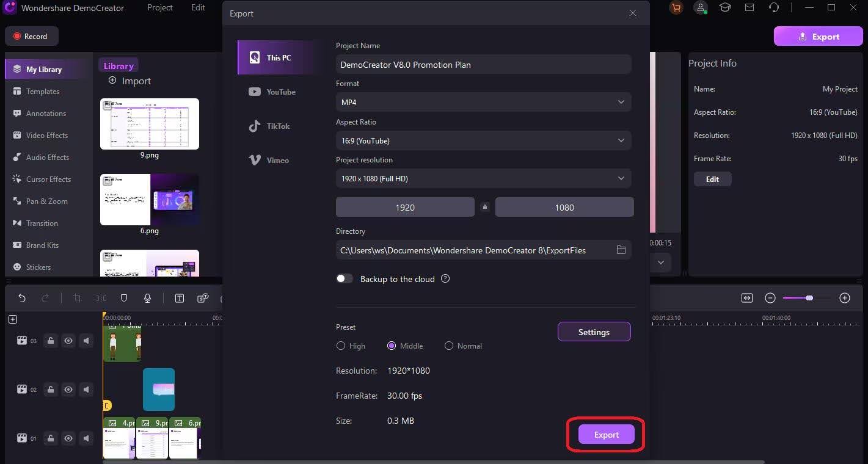Open the Project resolution dropdown
The height and width of the screenshot is (464, 868).
click(483, 178)
